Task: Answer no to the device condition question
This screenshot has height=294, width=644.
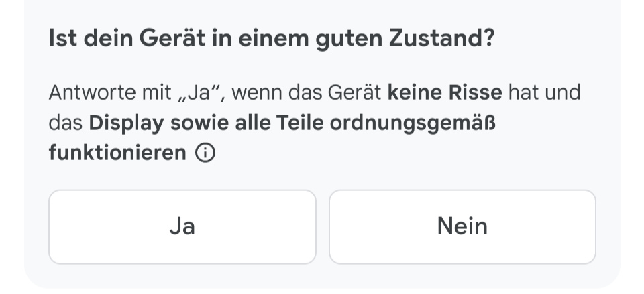Action: 462,226
